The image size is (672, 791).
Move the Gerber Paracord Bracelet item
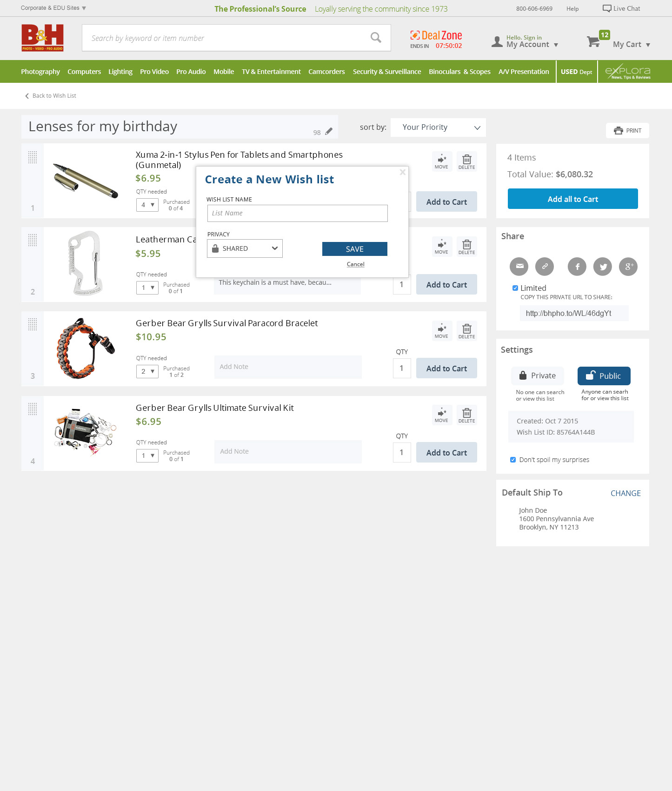point(441,330)
